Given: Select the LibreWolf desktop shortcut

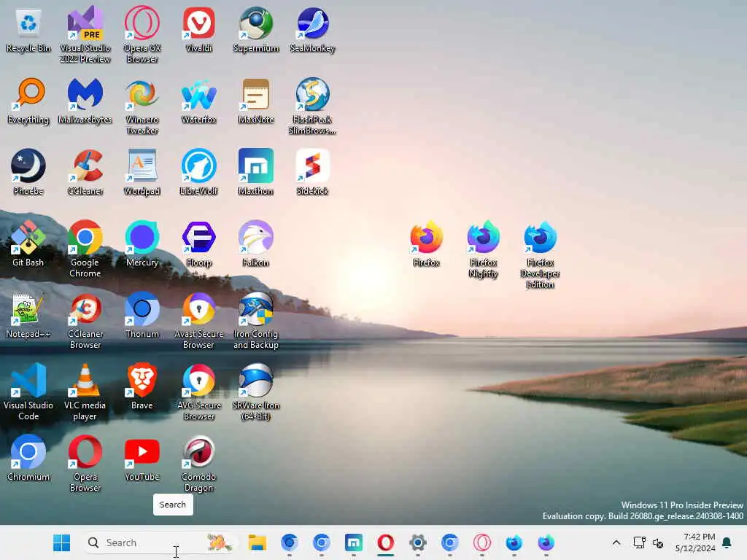Looking at the screenshot, I should pos(198,172).
